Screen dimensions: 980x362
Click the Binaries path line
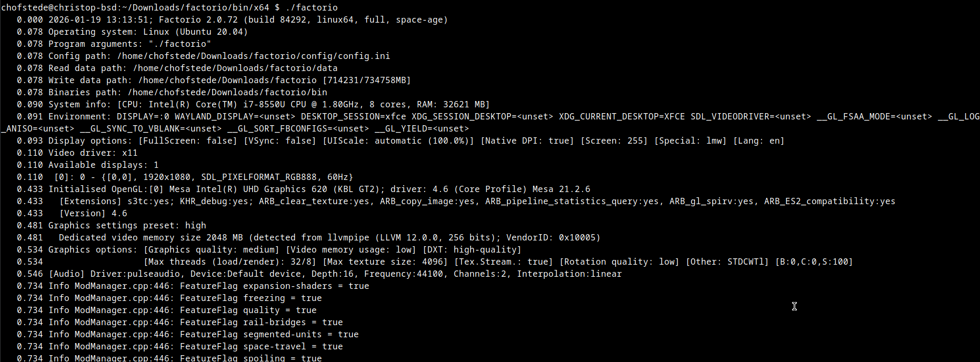(187, 92)
